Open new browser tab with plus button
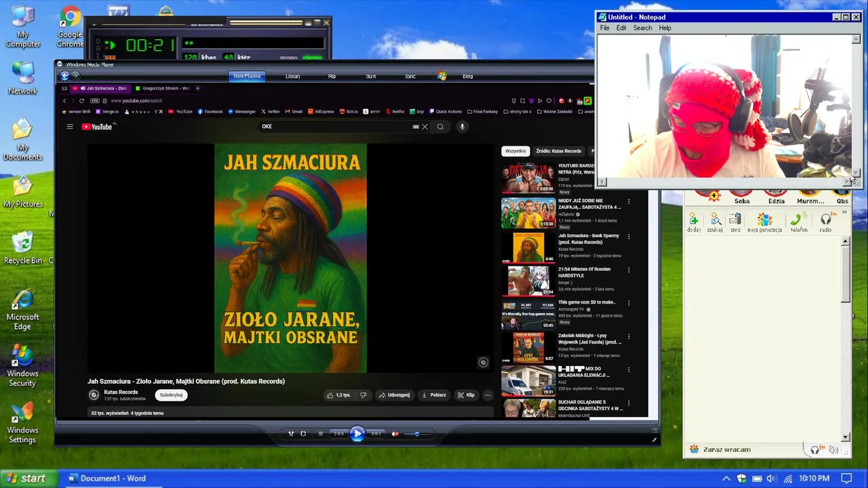Screen dimensions: 868x488 (197, 88)
